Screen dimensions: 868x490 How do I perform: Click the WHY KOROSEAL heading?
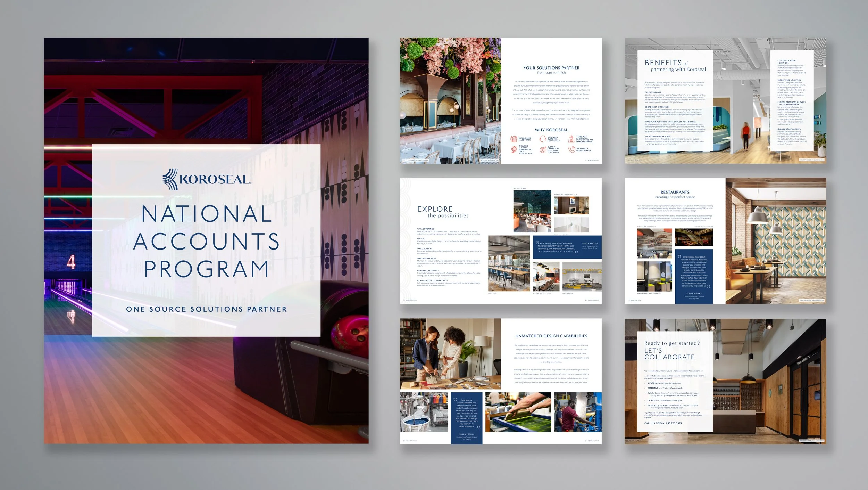(551, 130)
